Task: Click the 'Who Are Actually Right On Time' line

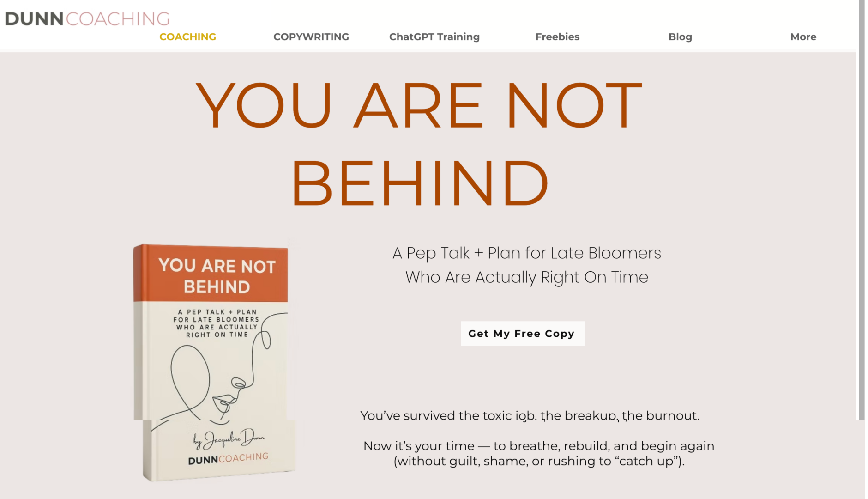Action: [527, 277]
